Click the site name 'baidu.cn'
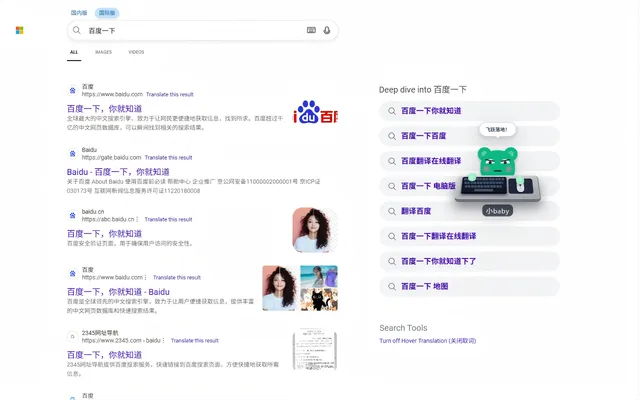 point(93,211)
